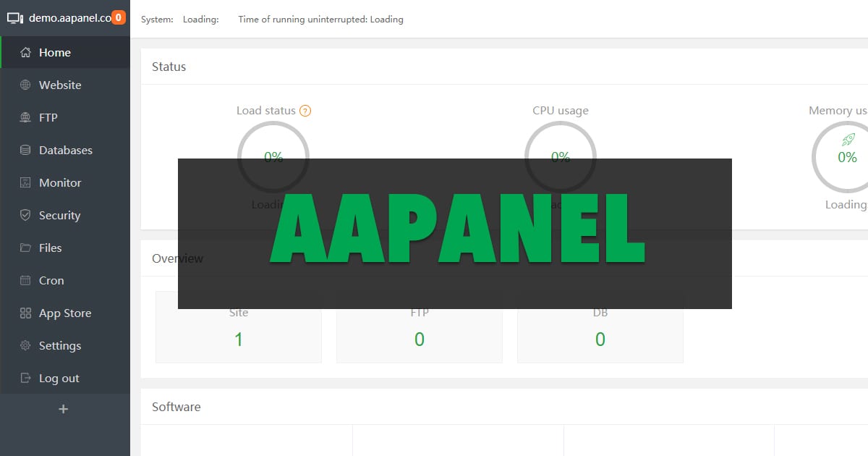Open the orange notification badge showing 0
868x456 pixels.
click(118, 17)
